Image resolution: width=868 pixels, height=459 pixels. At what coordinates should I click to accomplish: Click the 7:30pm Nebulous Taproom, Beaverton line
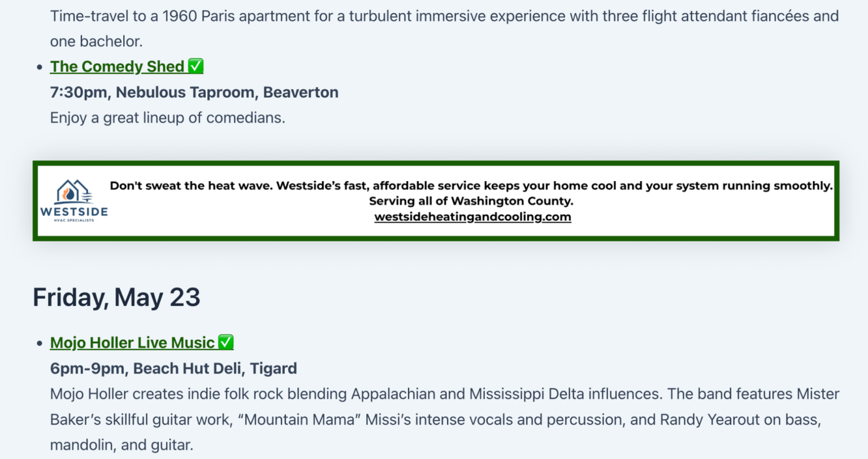pos(194,92)
